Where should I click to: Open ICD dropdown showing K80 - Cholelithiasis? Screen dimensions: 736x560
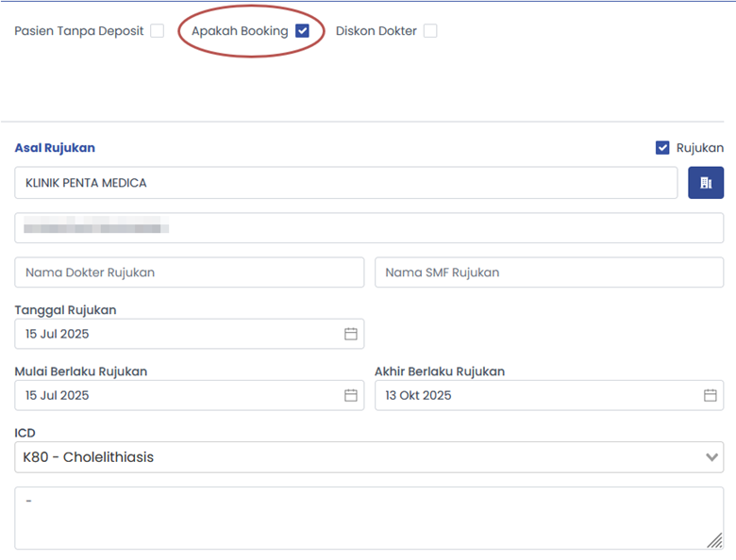[x=359, y=457]
